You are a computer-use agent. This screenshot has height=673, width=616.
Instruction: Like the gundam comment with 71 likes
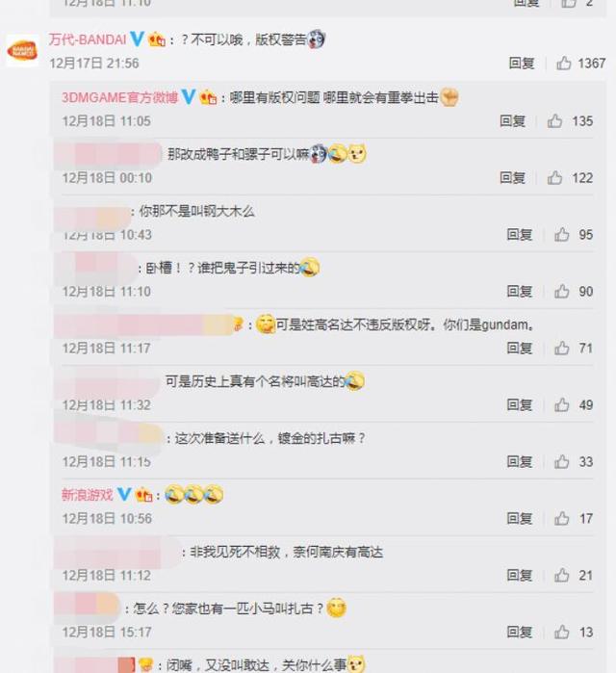[561, 349]
